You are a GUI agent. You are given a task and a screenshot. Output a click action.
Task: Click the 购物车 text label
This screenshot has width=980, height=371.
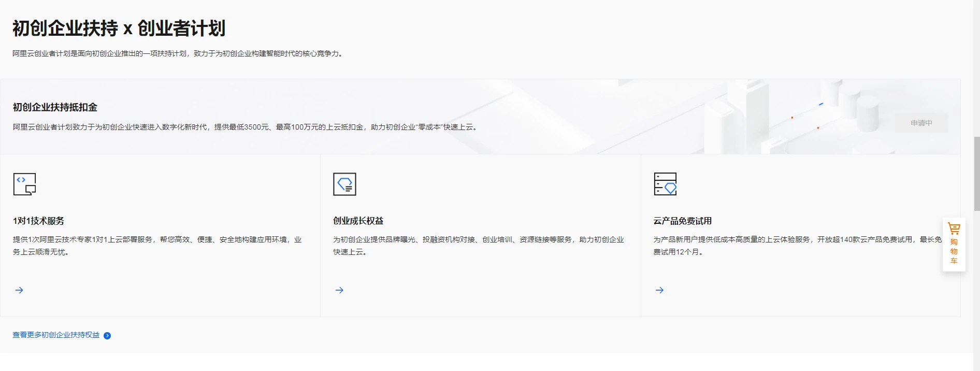[x=954, y=251]
